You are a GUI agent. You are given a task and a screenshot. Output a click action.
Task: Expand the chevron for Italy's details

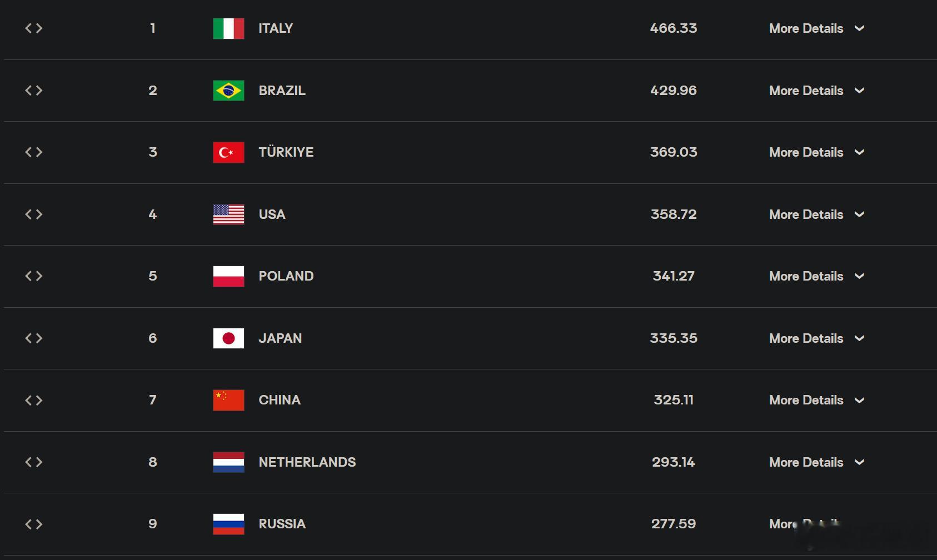[x=859, y=28]
